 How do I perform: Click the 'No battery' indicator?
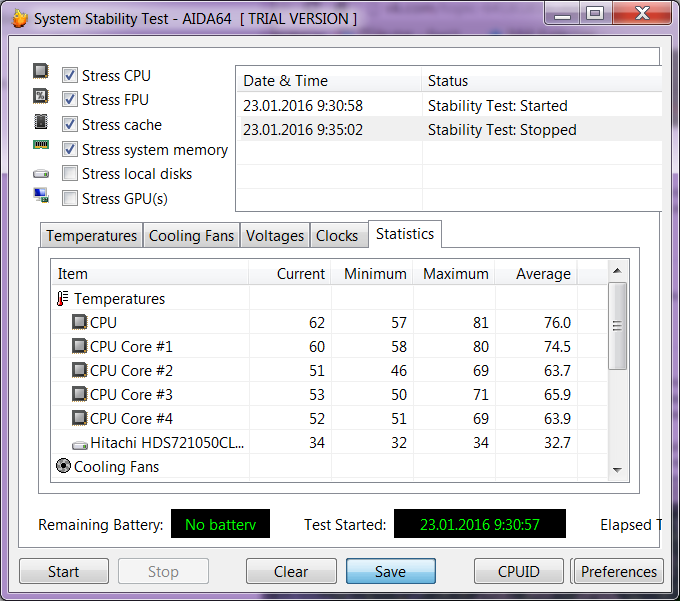click(x=220, y=524)
